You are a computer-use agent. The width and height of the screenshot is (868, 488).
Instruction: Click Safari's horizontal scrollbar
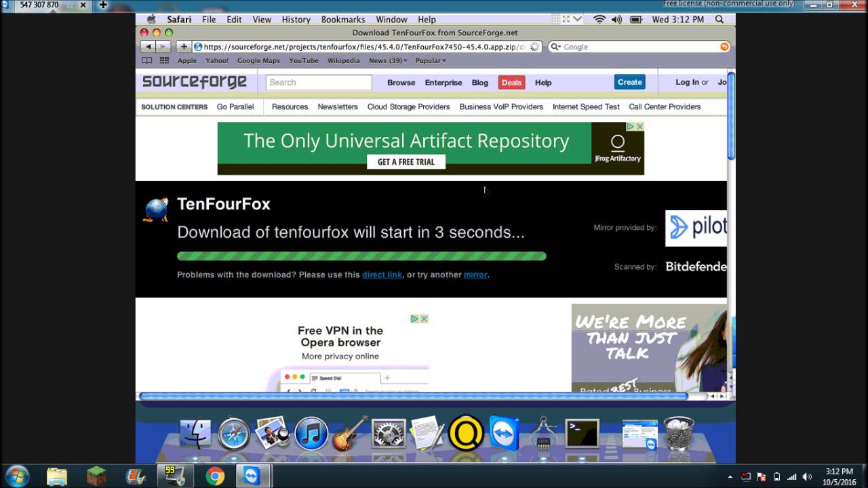[414, 396]
